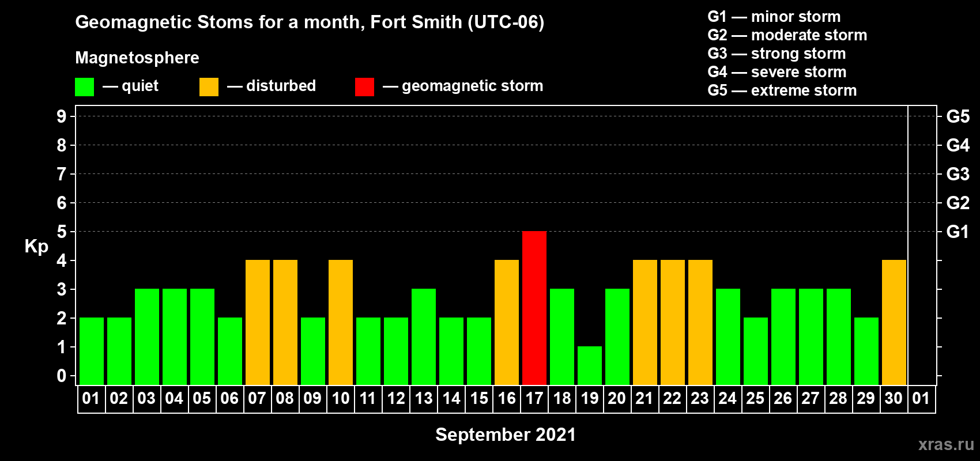The height and width of the screenshot is (461, 980).
Task: Click date label 17 on the axis
Action: (534, 399)
